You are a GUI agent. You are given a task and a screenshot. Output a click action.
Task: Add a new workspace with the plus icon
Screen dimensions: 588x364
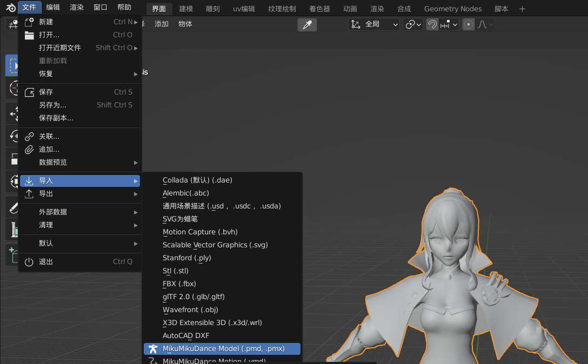click(x=522, y=9)
